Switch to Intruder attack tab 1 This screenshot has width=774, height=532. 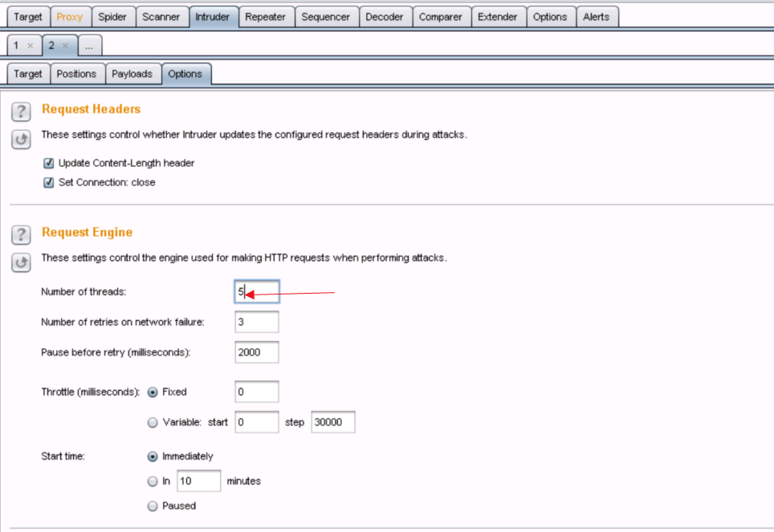click(x=16, y=46)
